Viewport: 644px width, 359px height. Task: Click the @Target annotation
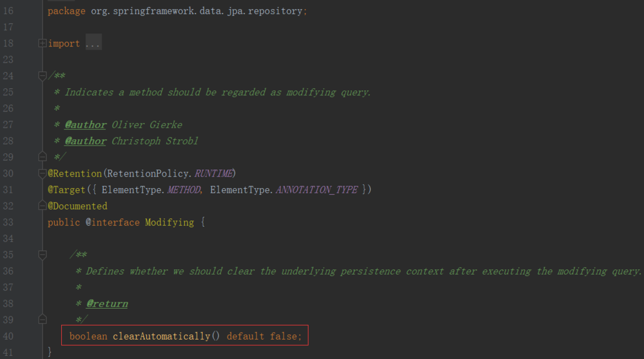[x=66, y=189]
